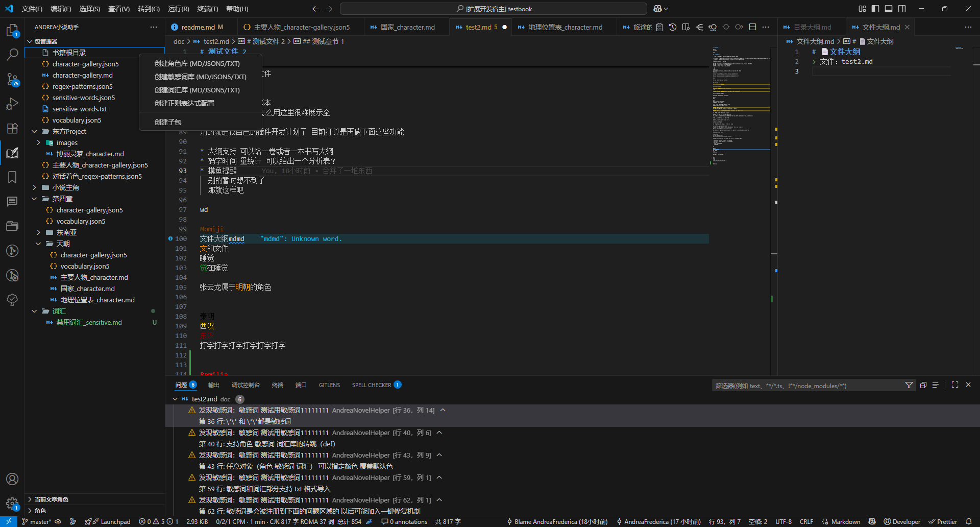Open the Manage gear icon

click(x=12, y=504)
